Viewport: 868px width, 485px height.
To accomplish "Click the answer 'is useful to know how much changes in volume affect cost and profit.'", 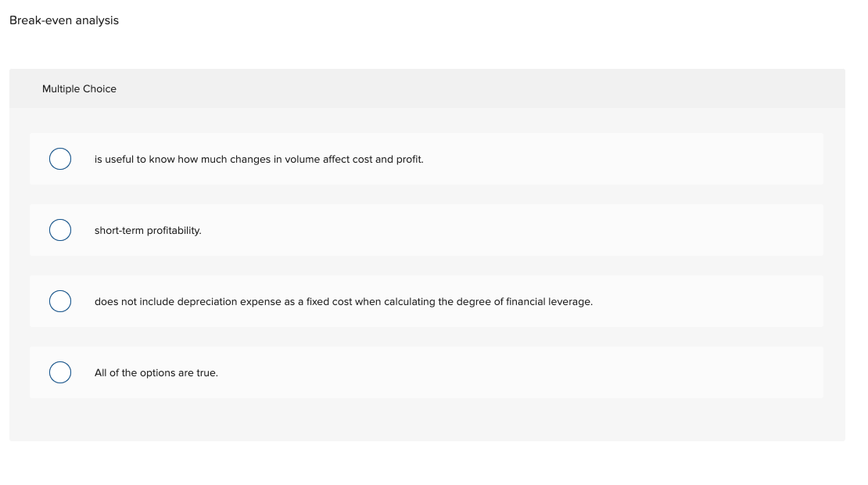I will click(x=259, y=159).
